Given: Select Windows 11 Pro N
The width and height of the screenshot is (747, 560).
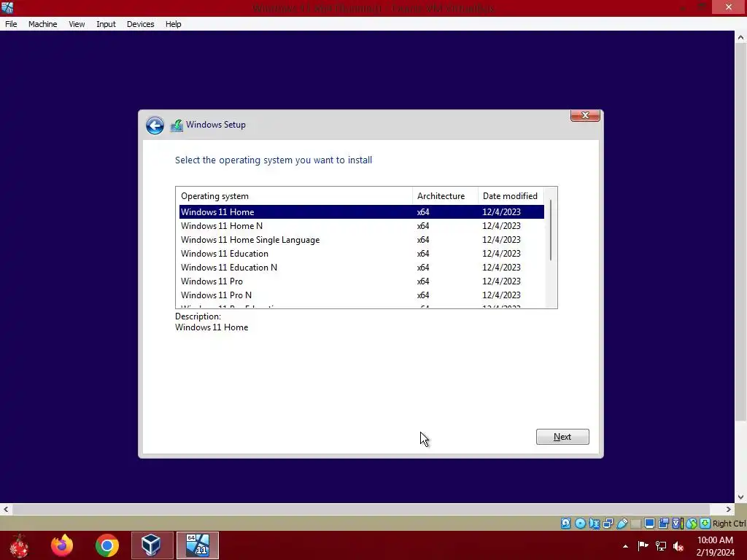Looking at the screenshot, I should [x=362, y=295].
